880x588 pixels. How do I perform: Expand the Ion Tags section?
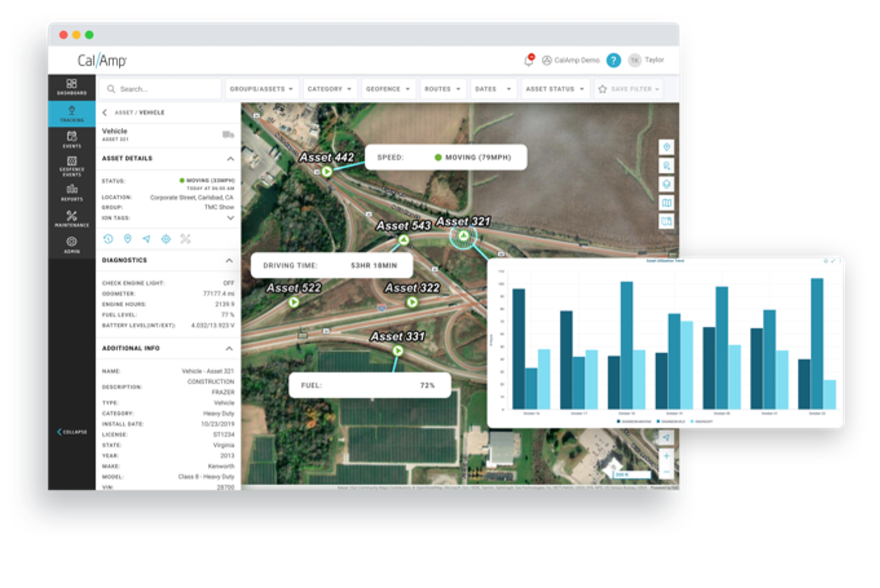click(230, 218)
